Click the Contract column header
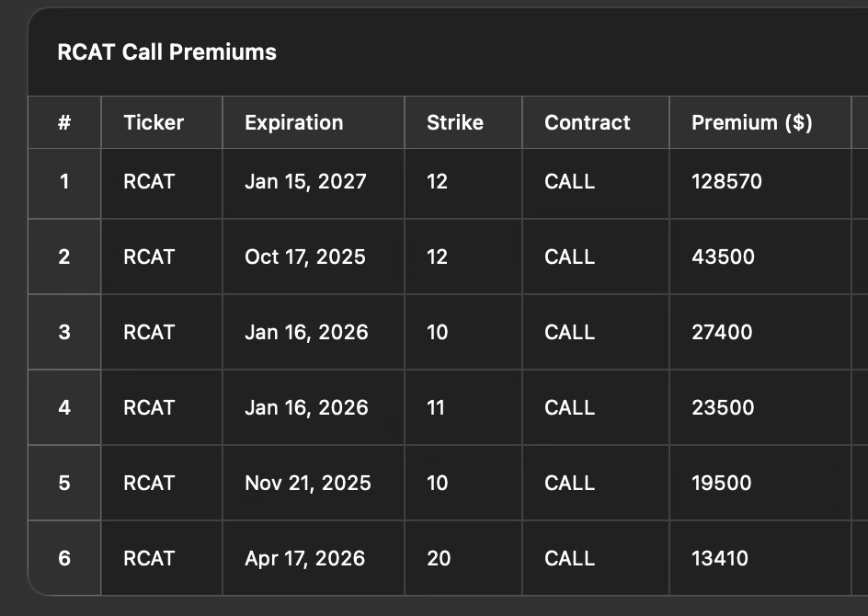The height and width of the screenshot is (616, 868). pos(587,122)
